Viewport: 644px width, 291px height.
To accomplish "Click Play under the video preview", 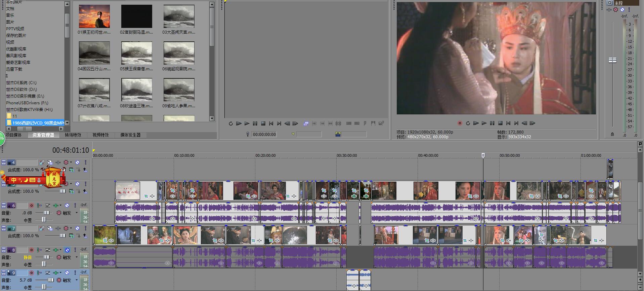I will tap(484, 123).
